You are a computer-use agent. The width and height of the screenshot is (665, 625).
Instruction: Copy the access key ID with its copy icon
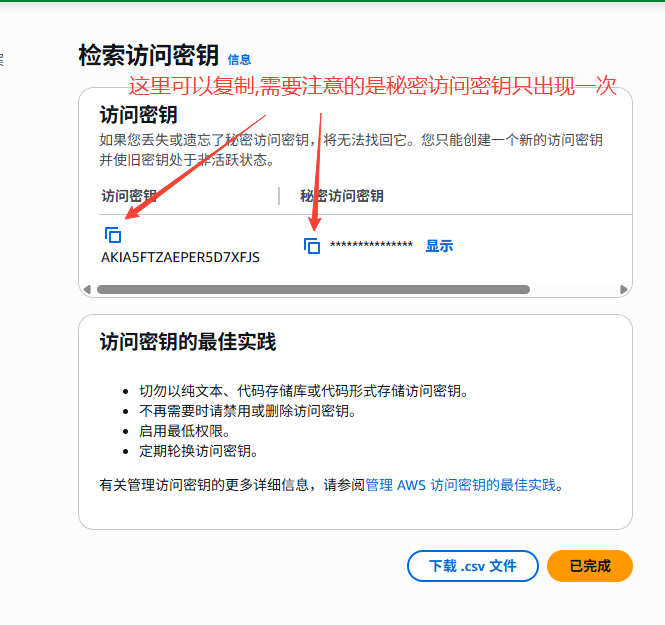coord(113,235)
